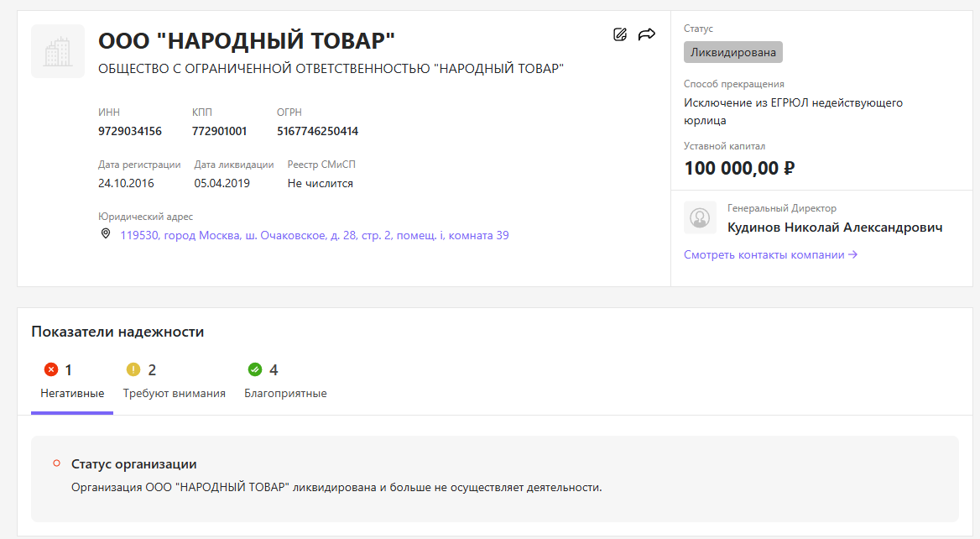This screenshot has width=980, height=539.
Task: Click the Юридический адрес label
Action: [x=146, y=217]
